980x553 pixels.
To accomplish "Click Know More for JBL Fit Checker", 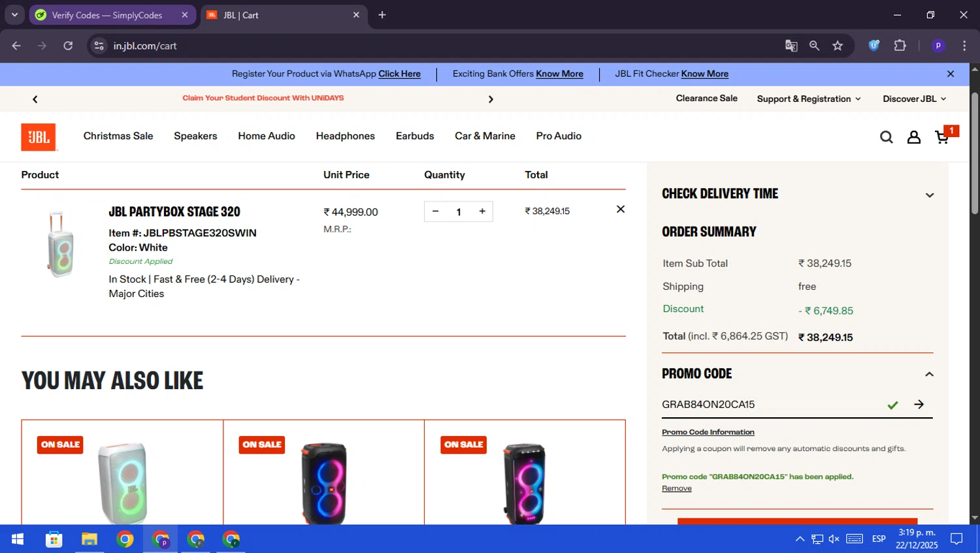I will (x=704, y=74).
